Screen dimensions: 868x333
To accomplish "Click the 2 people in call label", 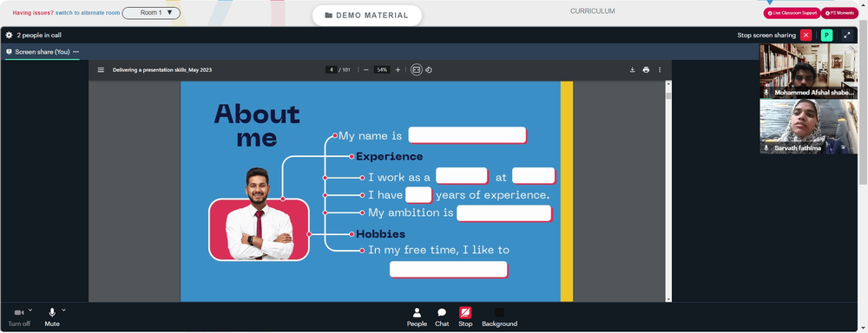I will coord(39,35).
